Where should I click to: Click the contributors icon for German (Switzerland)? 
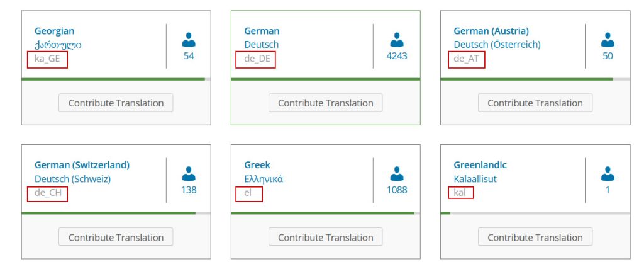coord(189,174)
